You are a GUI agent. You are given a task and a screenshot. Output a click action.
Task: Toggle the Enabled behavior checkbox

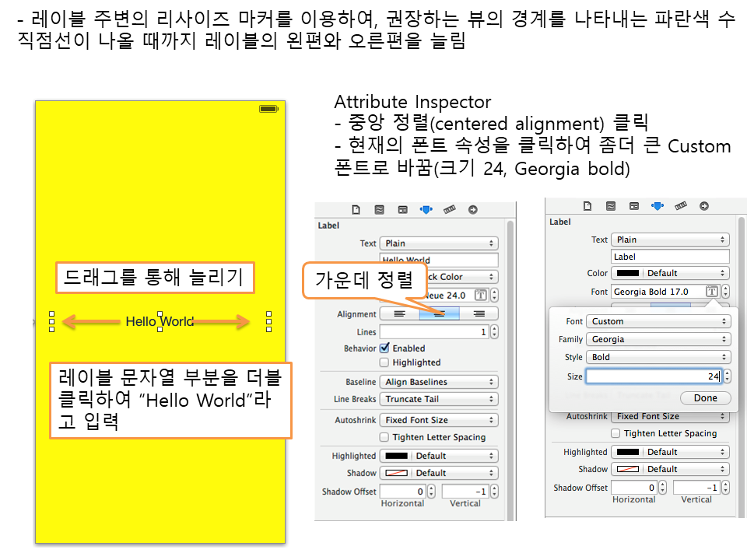coord(384,348)
